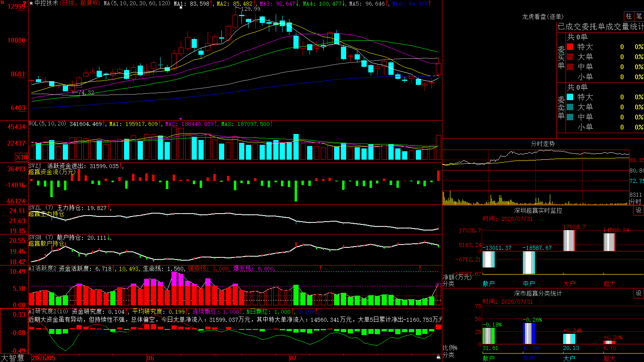Click the red 特大 swatch under 委买单
The width and height of the screenshot is (644, 362).
pos(570,47)
